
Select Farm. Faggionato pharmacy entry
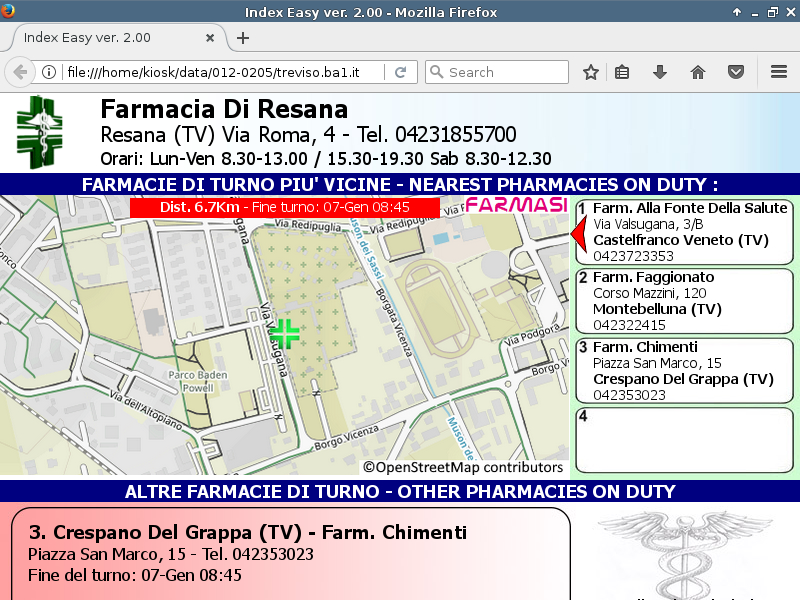pyautogui.click(x=684, y=301)
